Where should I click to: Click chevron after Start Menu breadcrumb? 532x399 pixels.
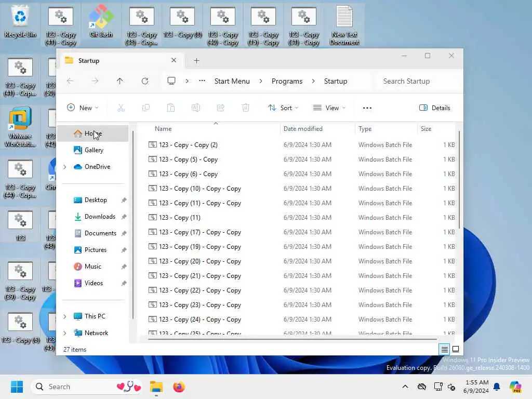(261, 81)
